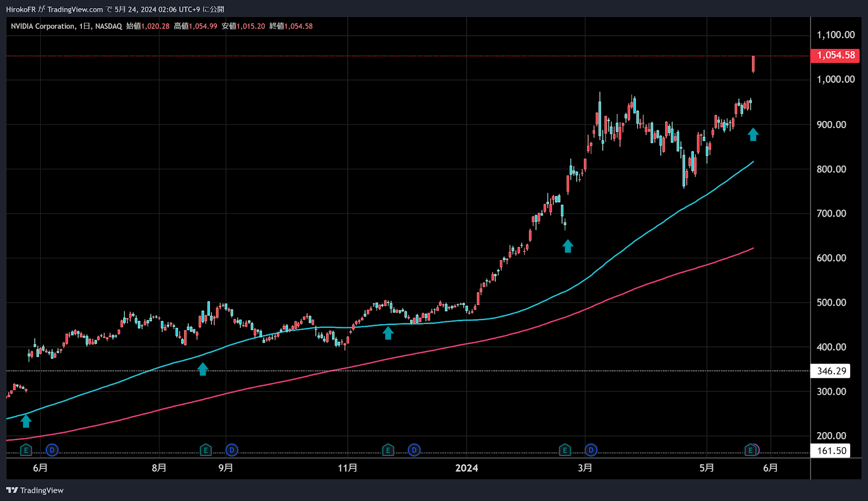Click the 500.00 price axis label
Image resolution: width=868 pixels, height=501 pixels.
(x=831, y=303)
